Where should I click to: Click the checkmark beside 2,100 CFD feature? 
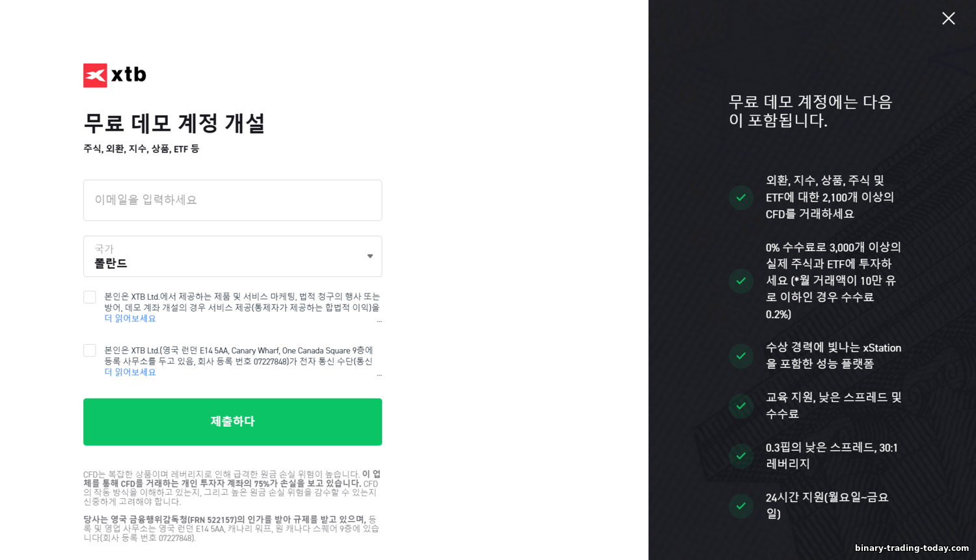741,198
